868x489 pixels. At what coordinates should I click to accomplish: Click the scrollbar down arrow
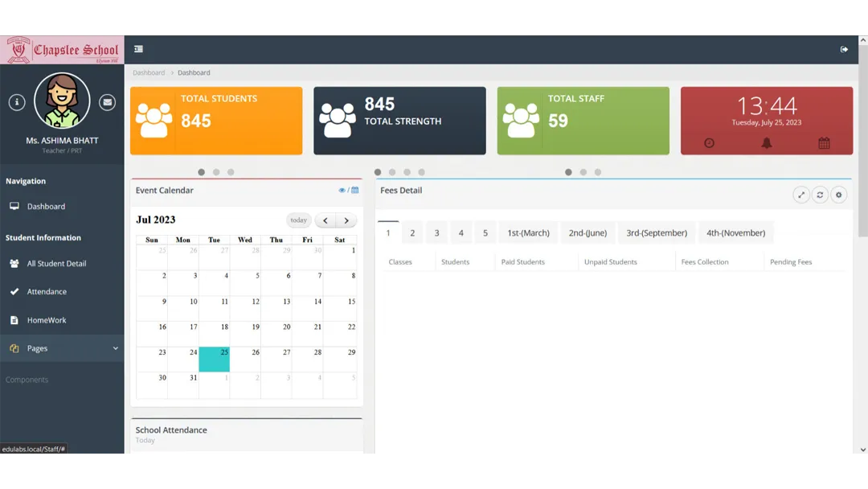tap(863, 450)
